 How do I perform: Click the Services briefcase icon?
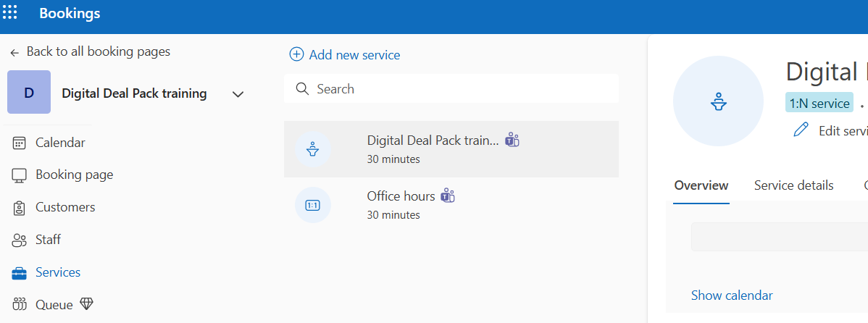[20, 273]
